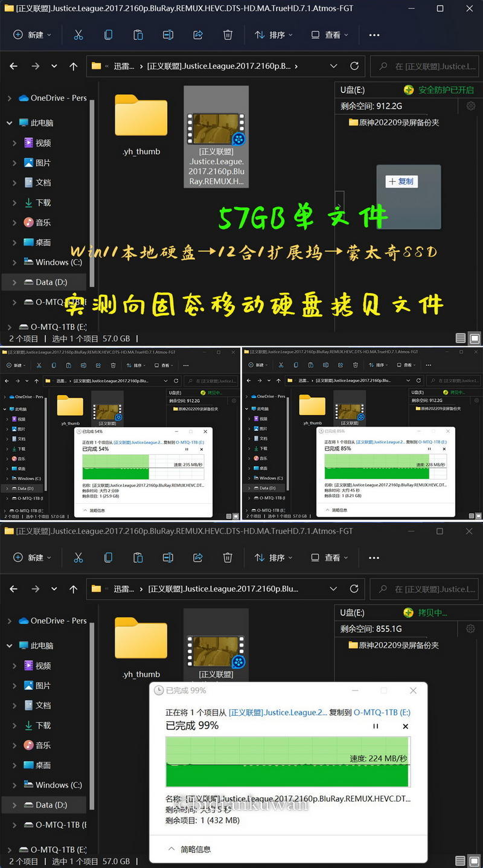Refresh the folder in the bottom window
This screenshot has height=868, width=483.
(x=354, y=588)
